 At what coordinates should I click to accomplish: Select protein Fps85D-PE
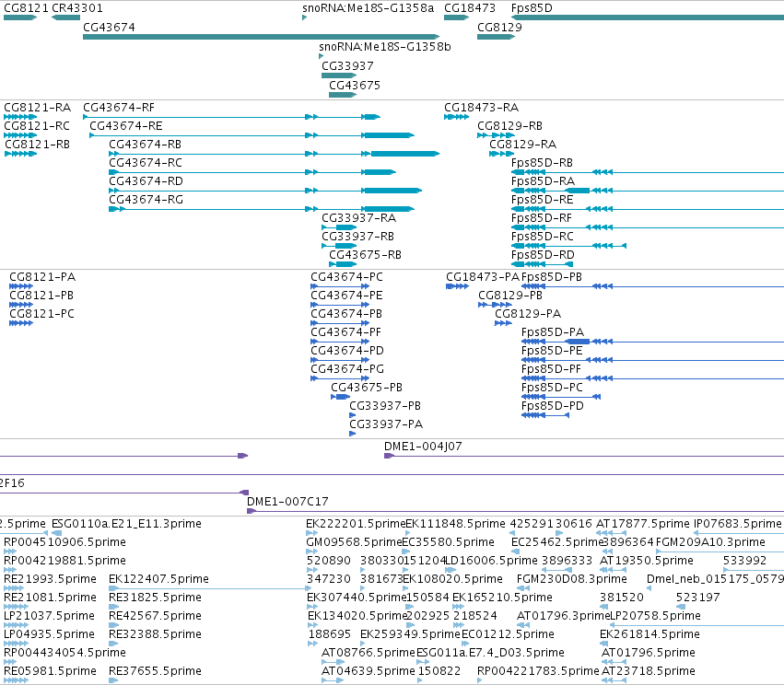tap(552, 351)
